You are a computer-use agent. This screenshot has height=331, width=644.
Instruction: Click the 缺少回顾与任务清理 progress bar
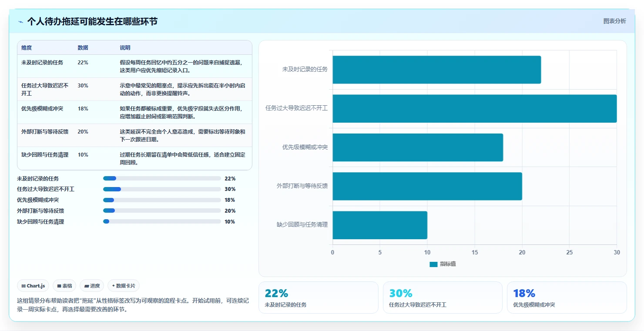(162, 221)
